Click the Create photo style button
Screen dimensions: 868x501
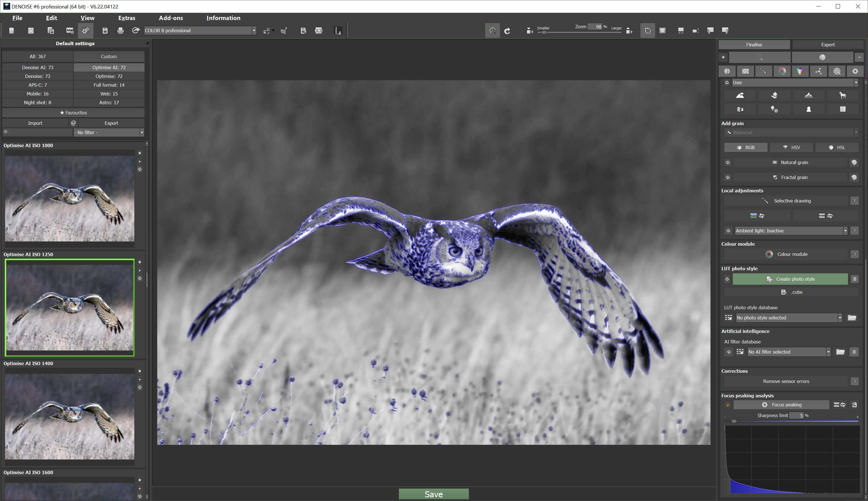point(790,279)
